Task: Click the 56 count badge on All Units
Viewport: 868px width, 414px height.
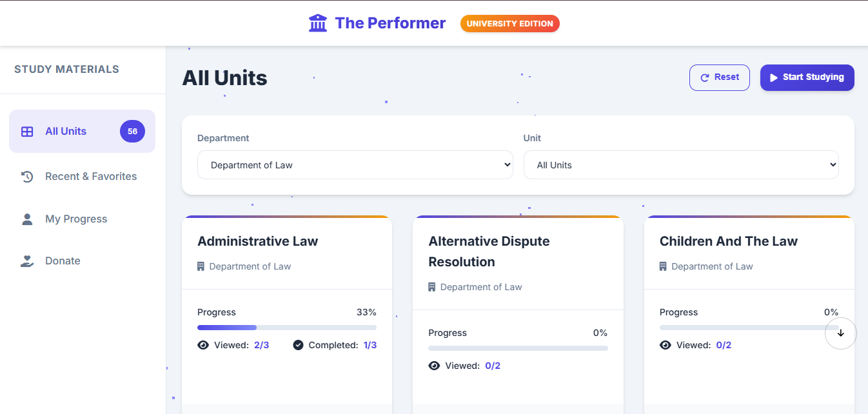Action: click(132, 132)
